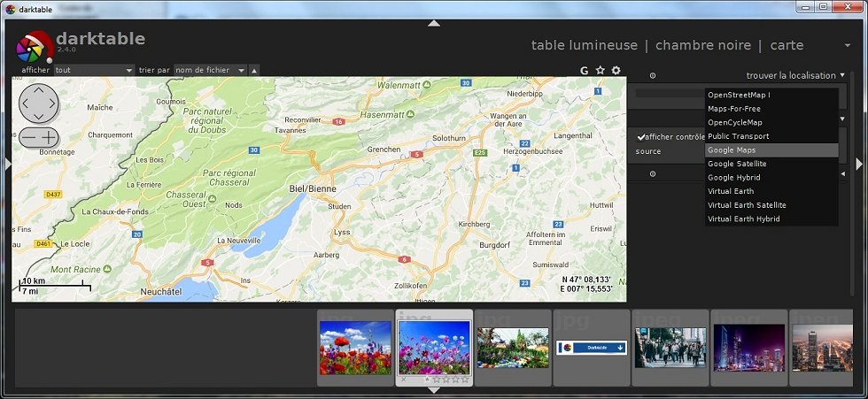Set one-star rating on selected thumbnail
Image resolution: width=868 pixels, height=399 pixels.
427,380
